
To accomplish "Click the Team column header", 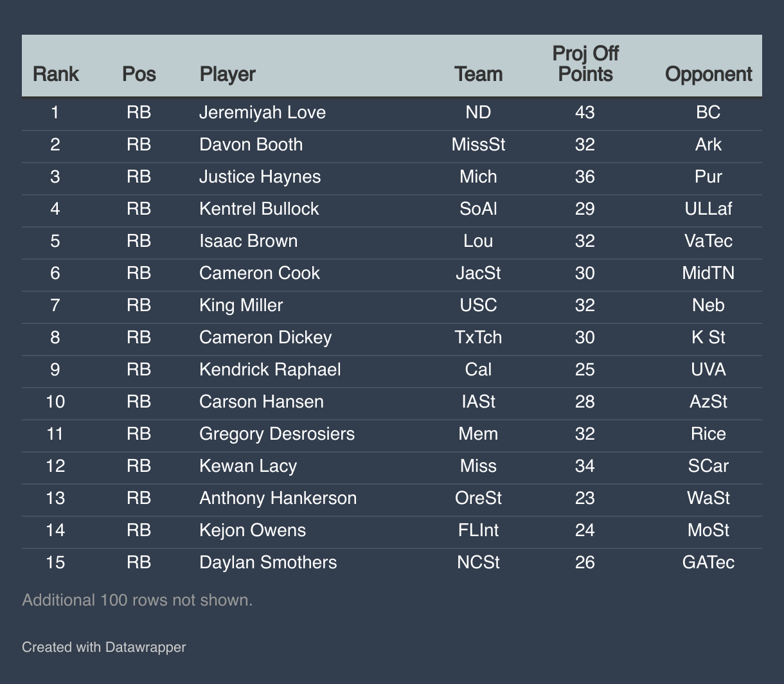I will [x=478, y=74].
